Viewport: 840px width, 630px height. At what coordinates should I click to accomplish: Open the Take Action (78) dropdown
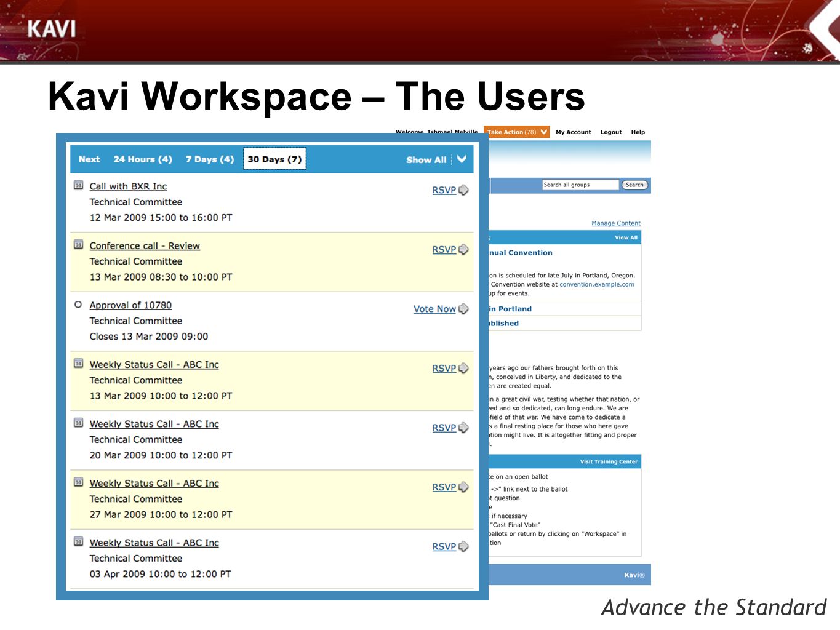pos(516,132)
